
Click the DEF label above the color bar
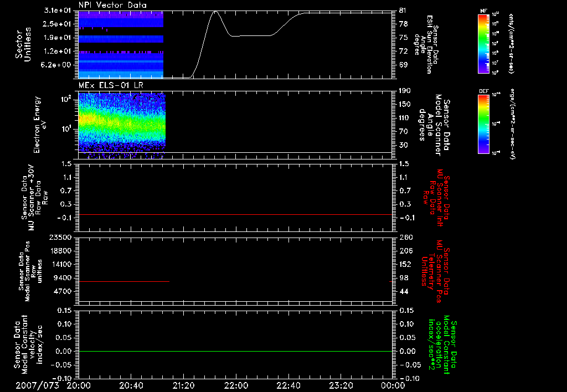483,91
